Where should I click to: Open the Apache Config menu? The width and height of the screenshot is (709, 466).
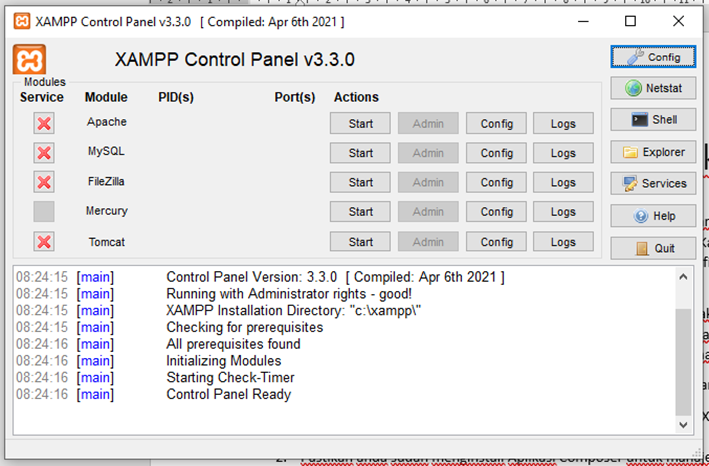496,123
